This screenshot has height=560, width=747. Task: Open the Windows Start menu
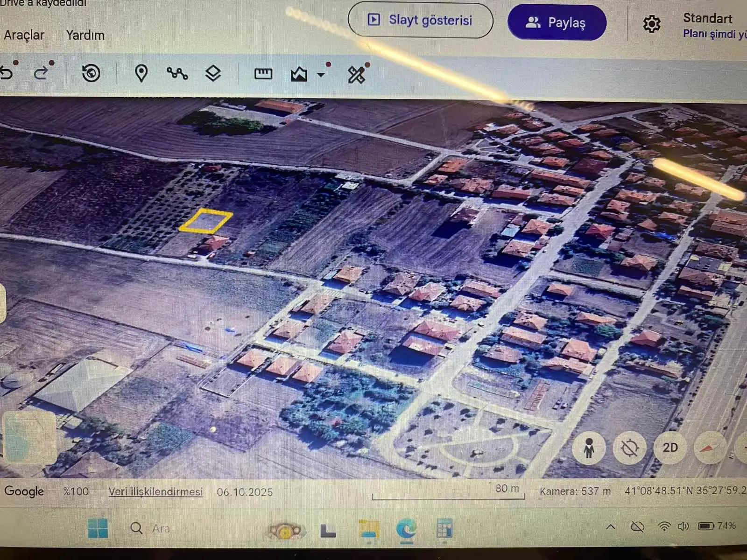(98, 528)
